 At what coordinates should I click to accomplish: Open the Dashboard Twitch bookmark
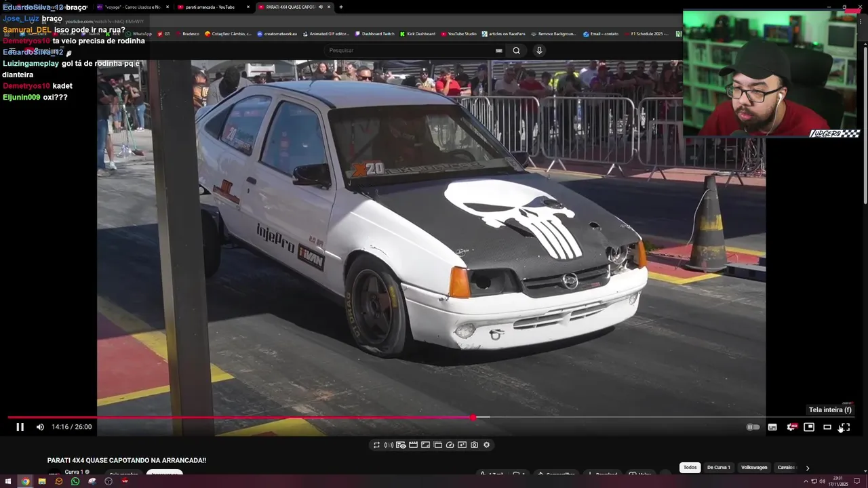[x=374, y=34]
